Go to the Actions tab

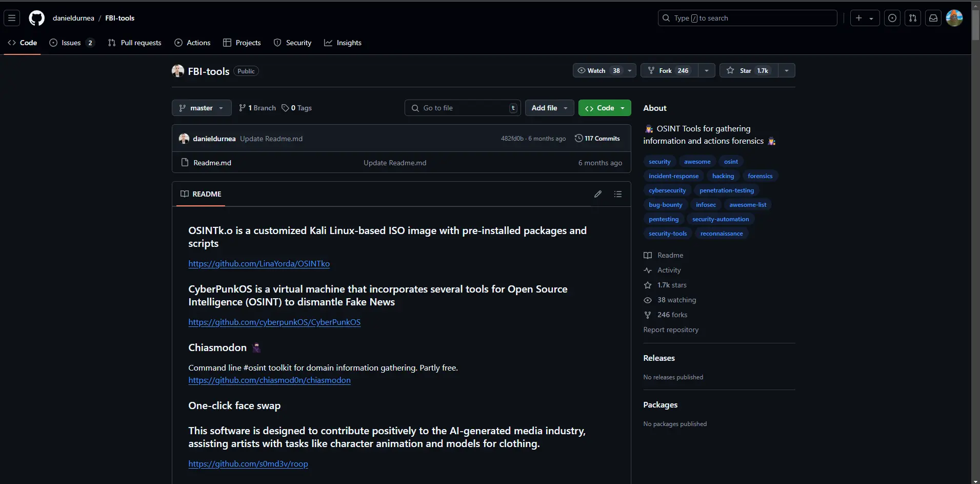[x=192, y=43]
